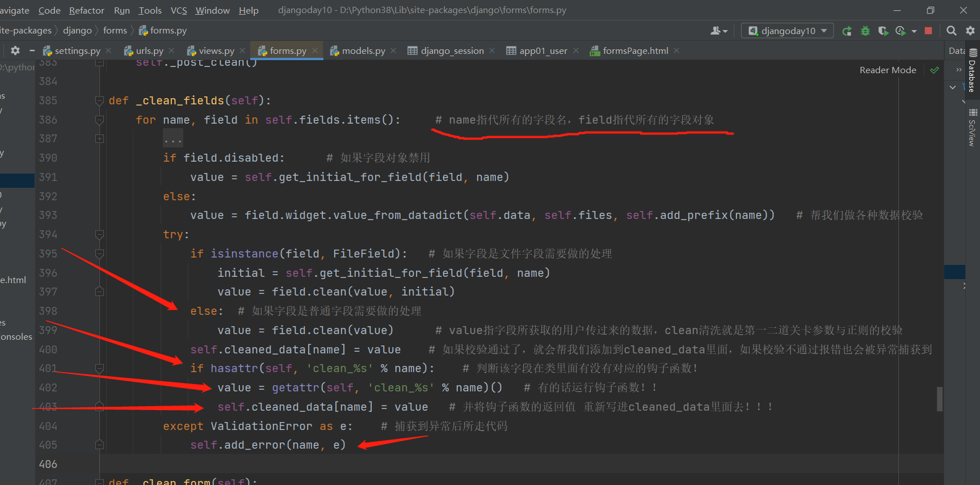Open the SciView tool window
The width and height of the screenshot is (980, 485).
(973, 127)
